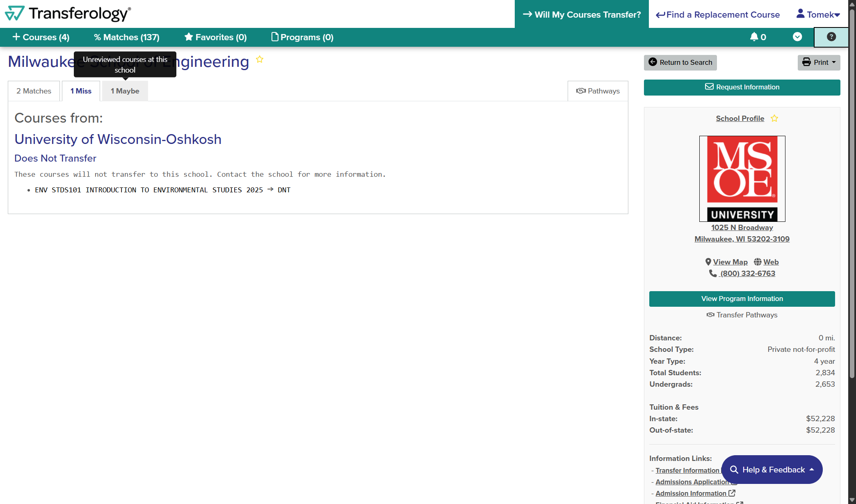
Task: Toggle the star beside School Profile
Action: pyautogui.click(x=774, y=119)
